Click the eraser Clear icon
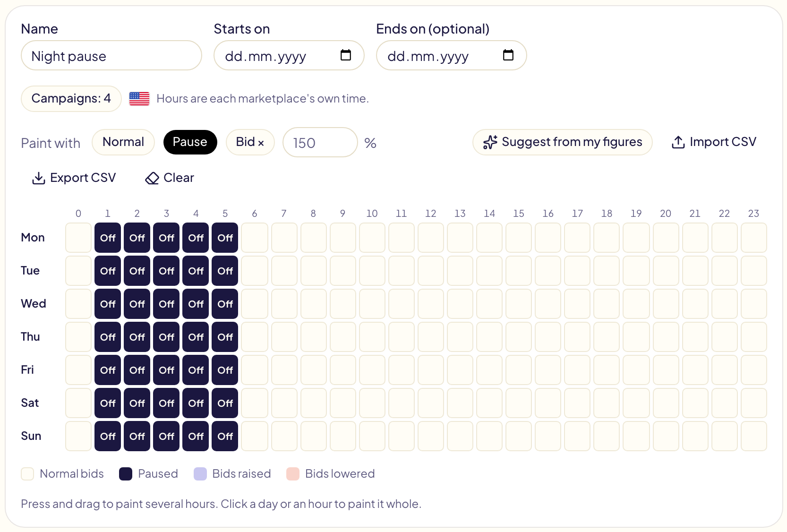This screenshot has height=532, width=787. click(x=152, y=178)
